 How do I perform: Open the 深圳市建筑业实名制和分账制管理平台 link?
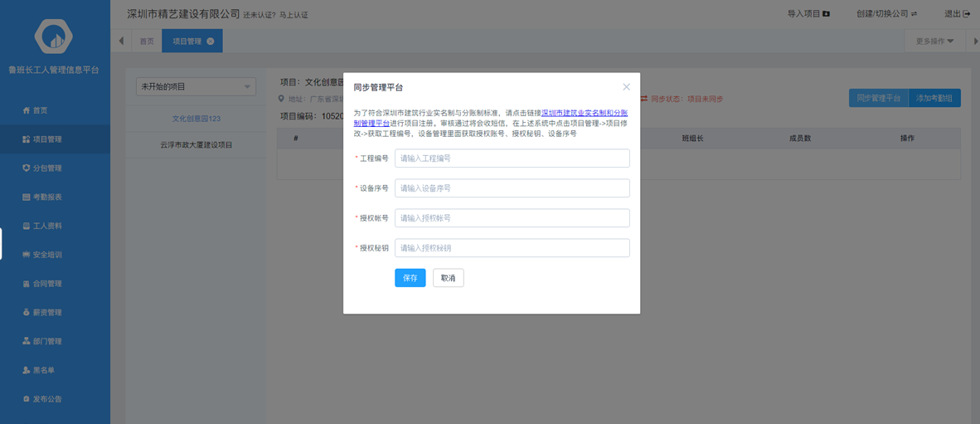585,112
